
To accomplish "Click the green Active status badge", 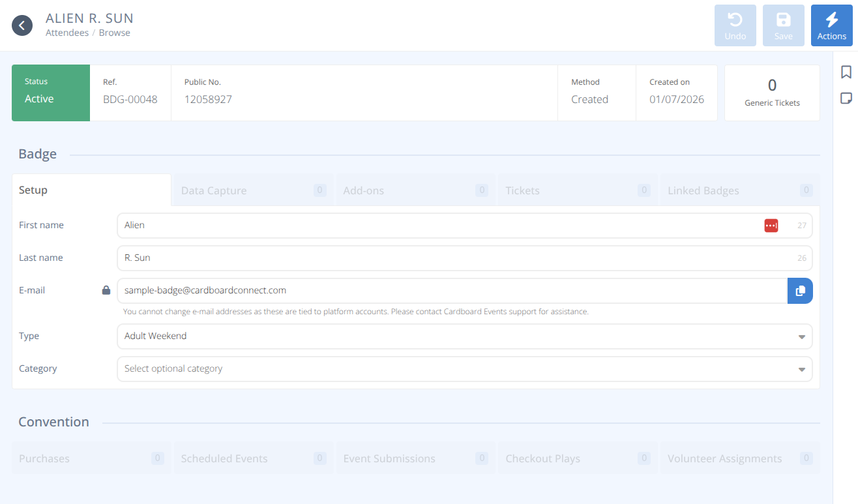I will point(50,93).
